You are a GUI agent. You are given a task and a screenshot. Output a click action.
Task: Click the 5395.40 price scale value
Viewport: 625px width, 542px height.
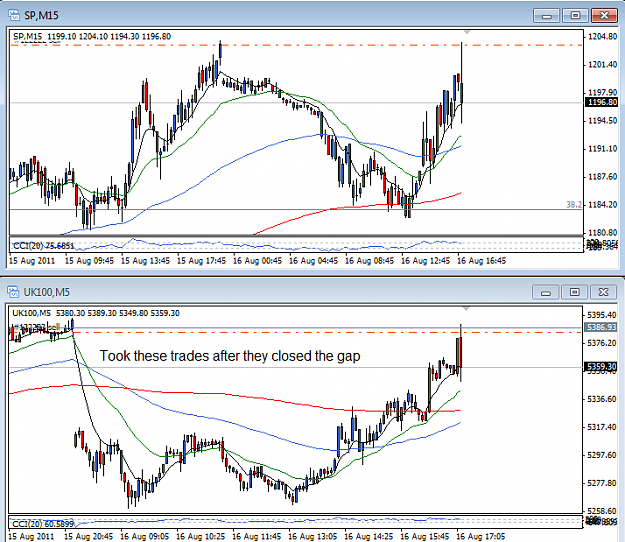[602, 315]
